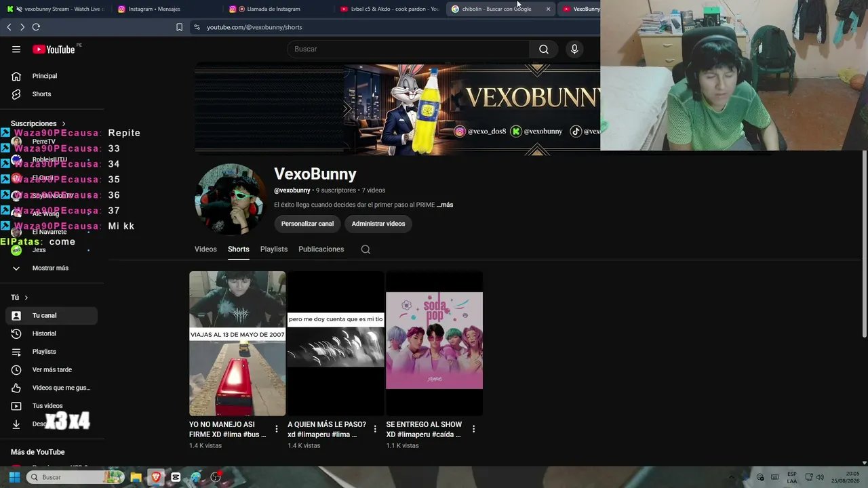
Task: Click the Más de YouTube section heading
Action: pos(37,452)
